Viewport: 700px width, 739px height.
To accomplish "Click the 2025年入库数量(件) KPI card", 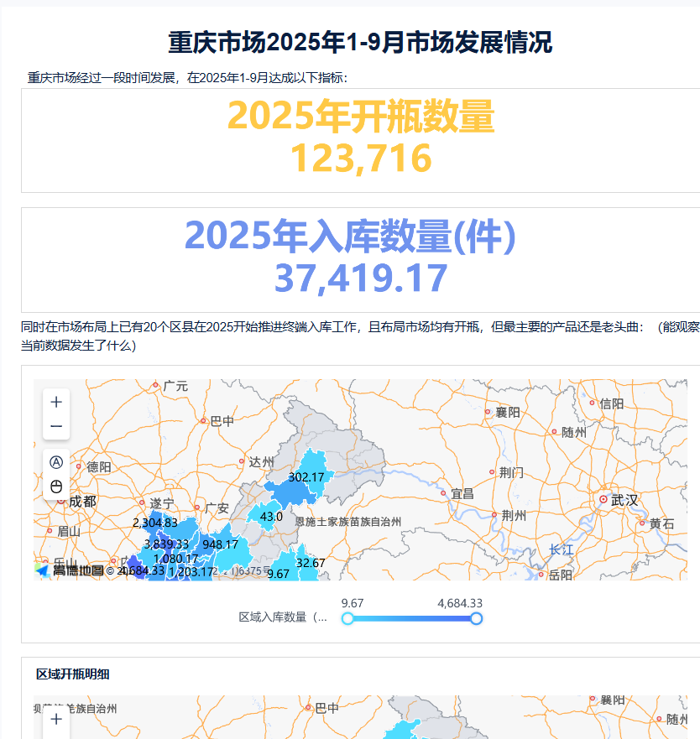I will 361,258.
